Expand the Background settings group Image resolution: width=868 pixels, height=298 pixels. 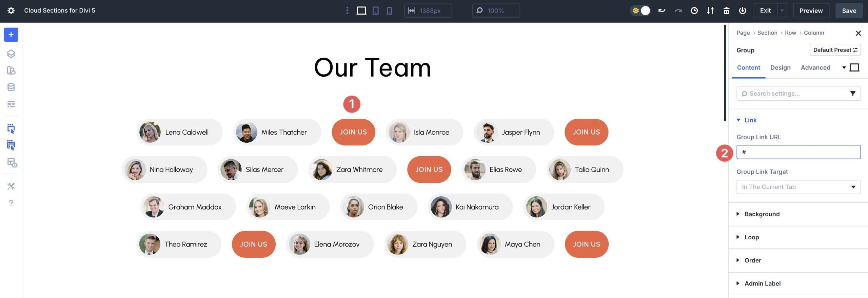coord(762,214)
